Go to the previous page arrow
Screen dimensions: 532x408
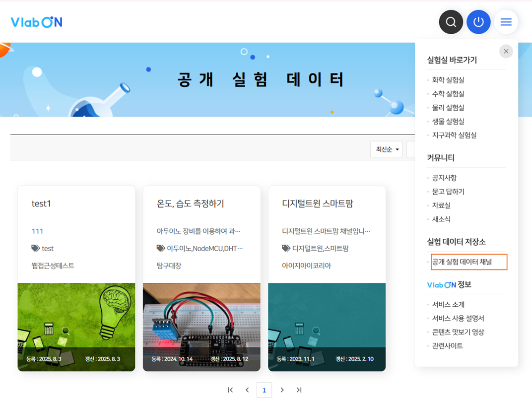pyautogui.click(x=247, y=390)
